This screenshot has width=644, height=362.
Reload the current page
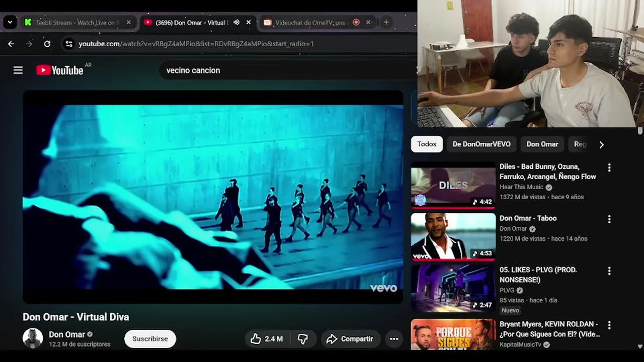pos(47,44)
